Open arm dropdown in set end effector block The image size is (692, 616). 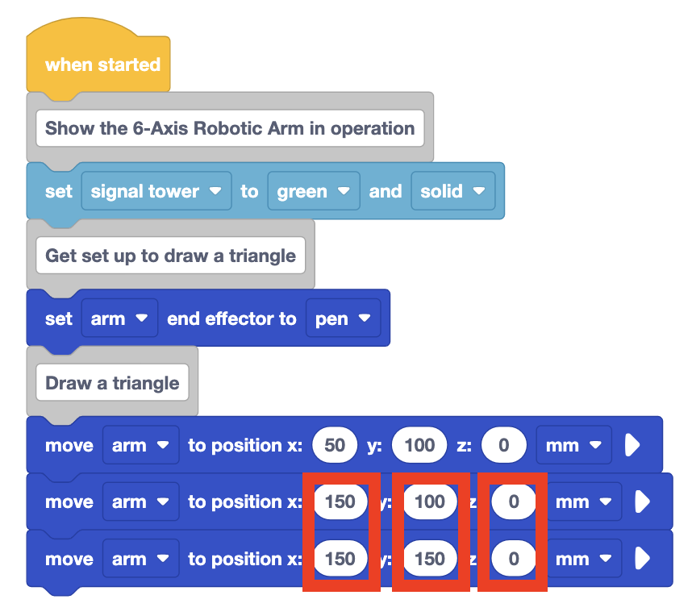click(x=119, y=318)
